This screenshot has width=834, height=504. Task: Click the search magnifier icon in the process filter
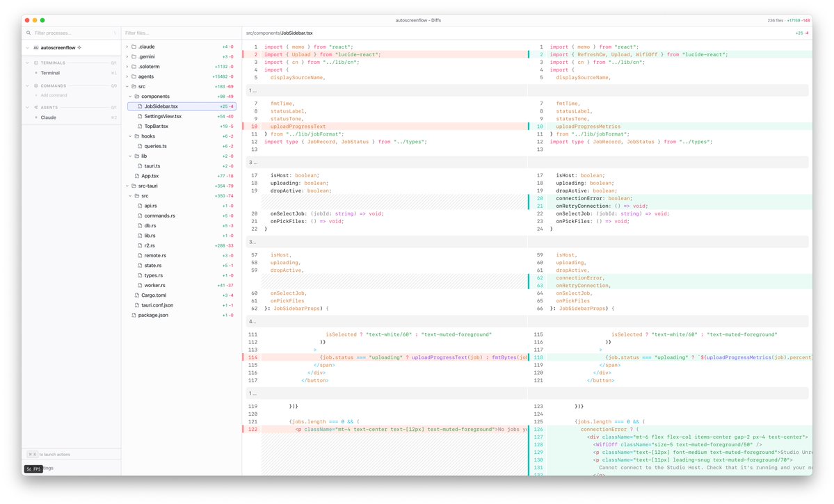[x=29, y=33]
